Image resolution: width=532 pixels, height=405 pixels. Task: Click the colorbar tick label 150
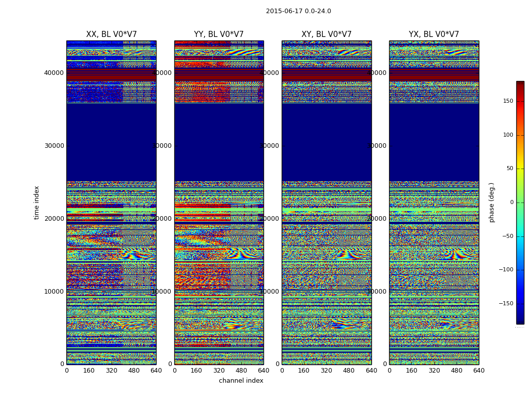click(508, 101)
